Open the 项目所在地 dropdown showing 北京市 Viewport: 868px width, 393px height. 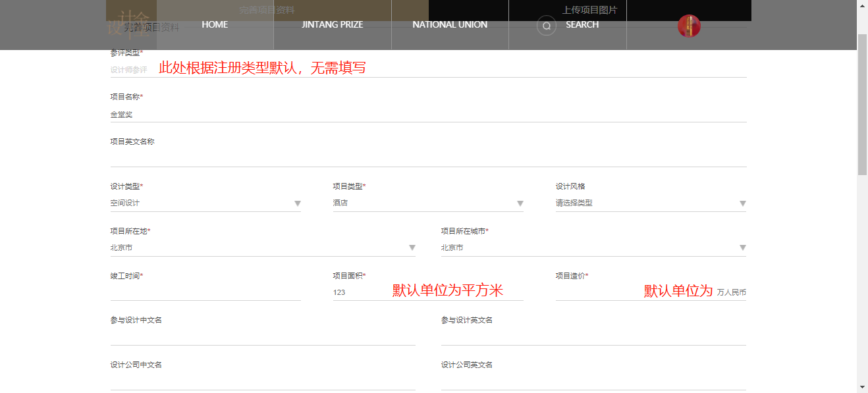pos(263,248)
